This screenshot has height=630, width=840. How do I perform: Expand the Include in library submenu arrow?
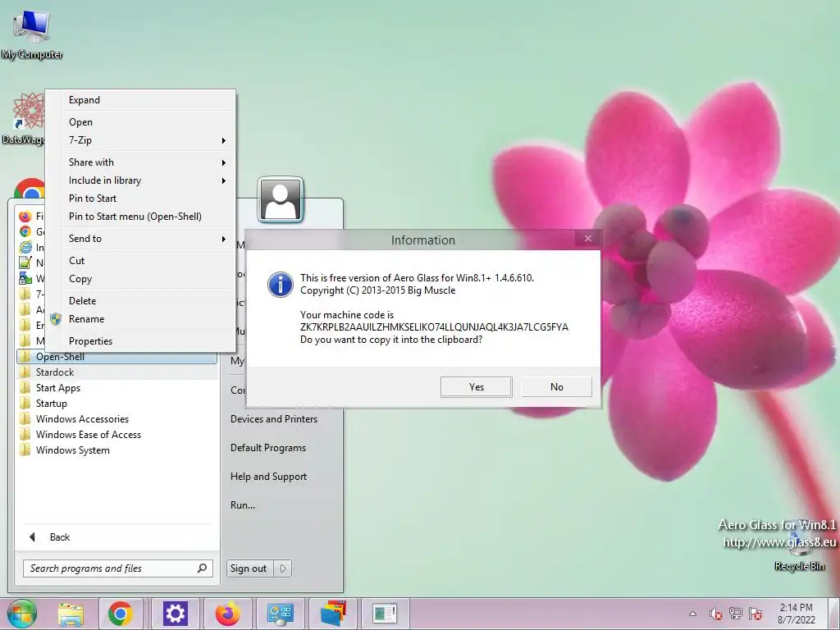(223, 181)
